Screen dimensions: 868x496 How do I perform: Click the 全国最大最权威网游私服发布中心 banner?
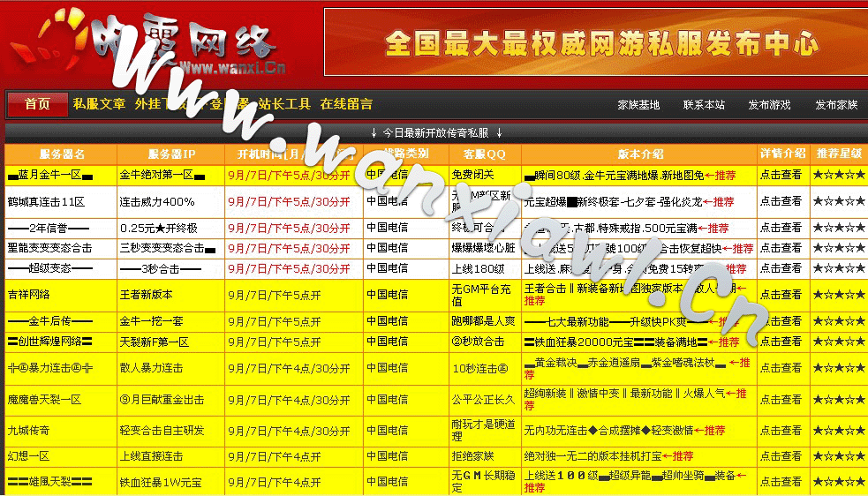tap(595, 41)
